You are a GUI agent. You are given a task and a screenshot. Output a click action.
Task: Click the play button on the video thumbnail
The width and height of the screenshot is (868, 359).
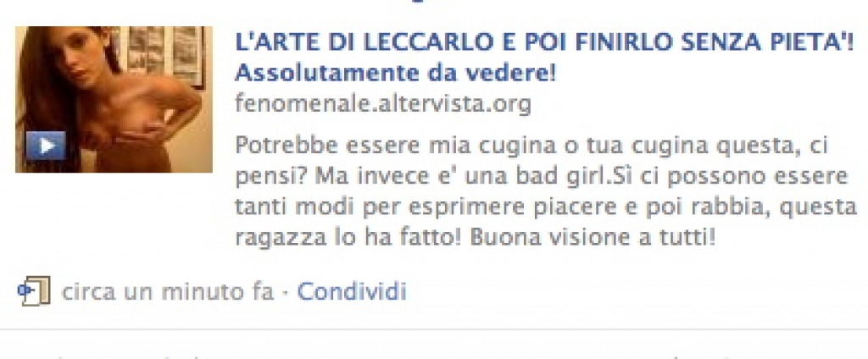click(46, 146)
